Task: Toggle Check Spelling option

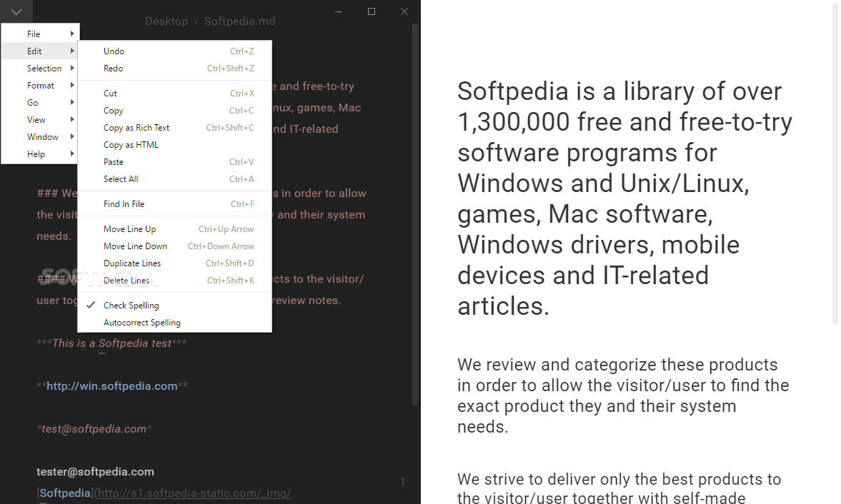Action: coord(175,306)
